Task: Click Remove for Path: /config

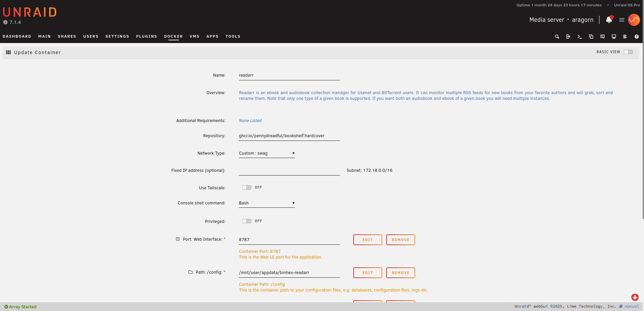Action: (400, 273)
